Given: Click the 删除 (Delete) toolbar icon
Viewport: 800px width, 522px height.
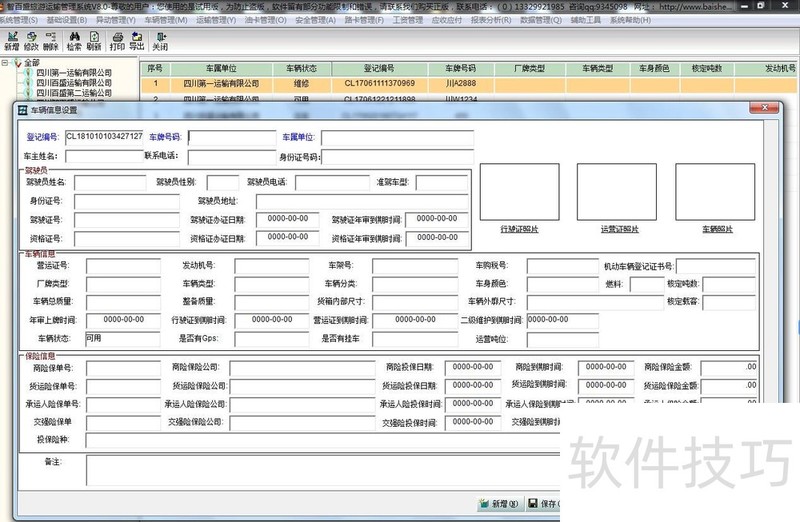Looking at the screenshot, I should pos(50,41).
